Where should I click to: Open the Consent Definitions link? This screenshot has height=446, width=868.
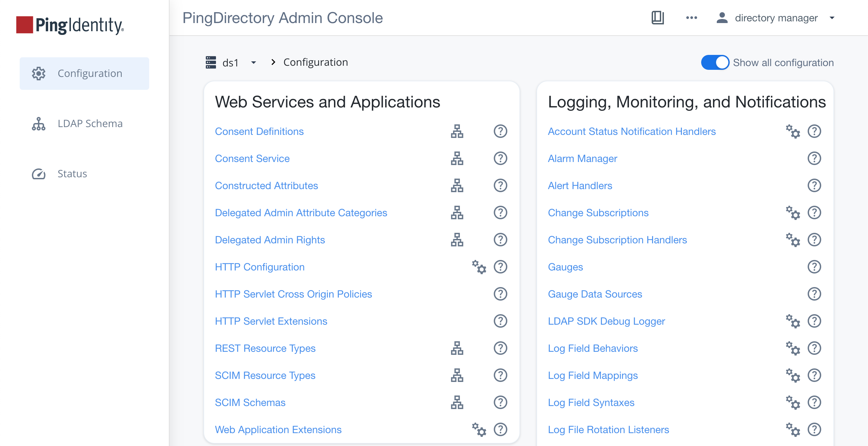[x=259, y=131]
